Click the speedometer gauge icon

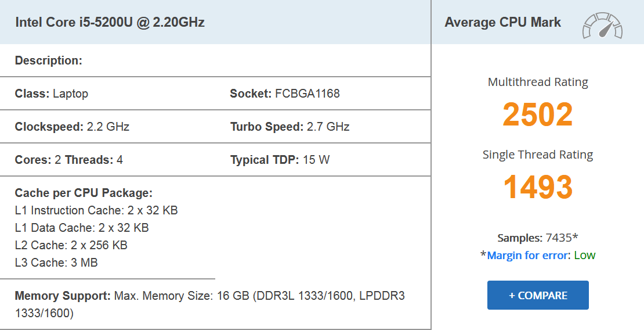click(x=602, y=26)
